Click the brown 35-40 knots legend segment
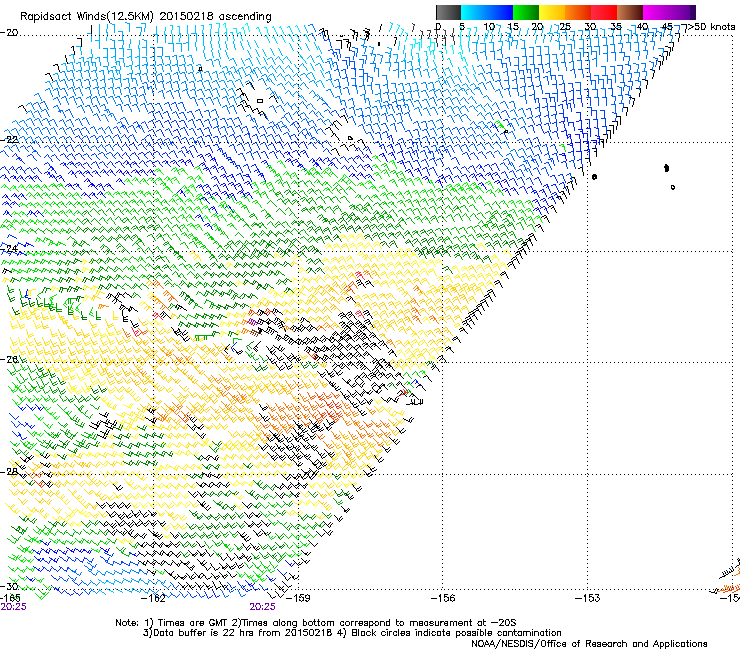This screenshot has height=650, width=740. click(x=630, y=12)
